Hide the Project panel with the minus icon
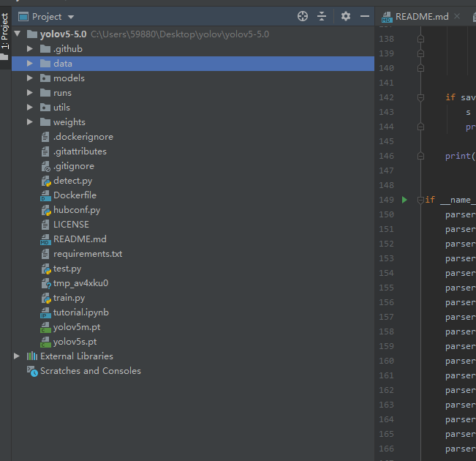The image size is (476, 461). pyautogui.click(x=365, y=16)
